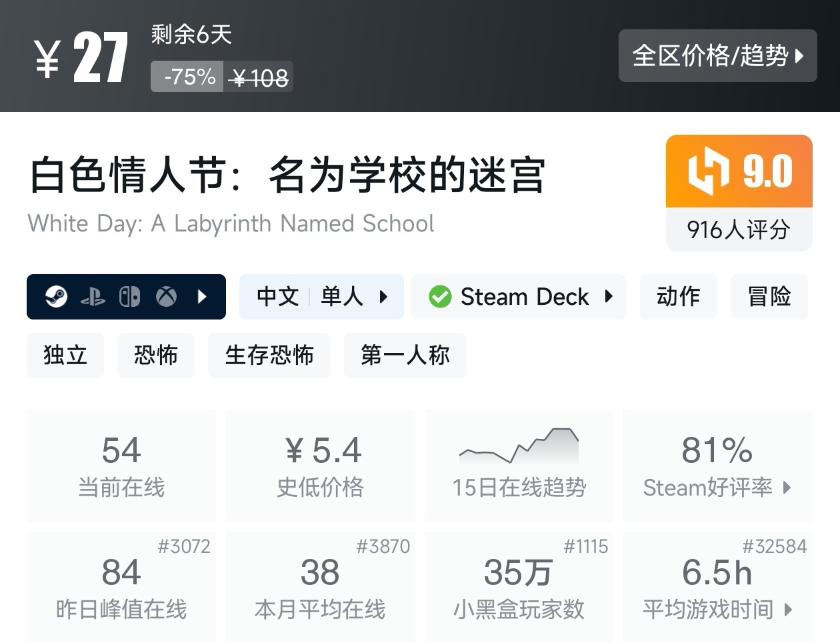Select the 恐怖 genre tag
Screen dimensions: 840x643
(155, 356)
